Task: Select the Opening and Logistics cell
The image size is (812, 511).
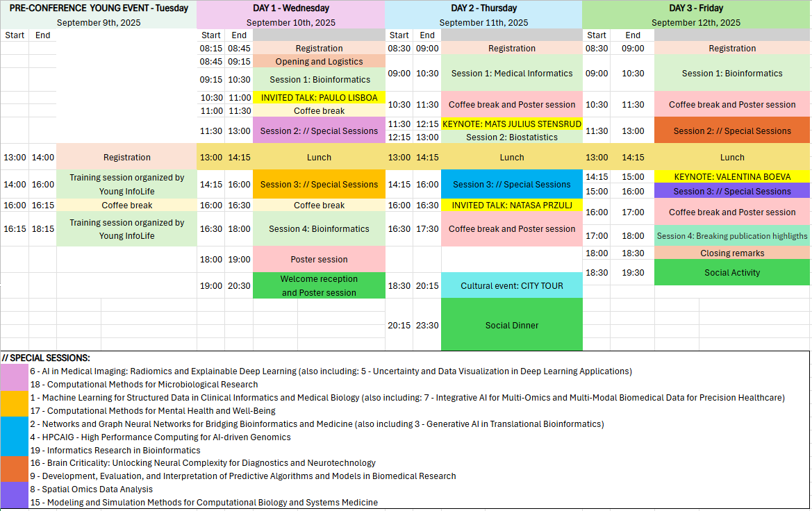Action: point(319,62)
